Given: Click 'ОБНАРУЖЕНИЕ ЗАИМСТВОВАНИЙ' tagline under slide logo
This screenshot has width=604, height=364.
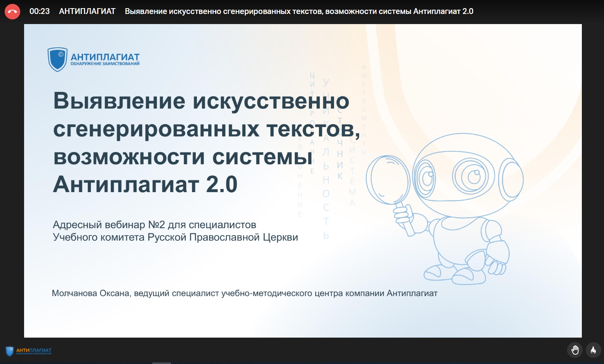Looking at the screenshot, I should 105,64.
